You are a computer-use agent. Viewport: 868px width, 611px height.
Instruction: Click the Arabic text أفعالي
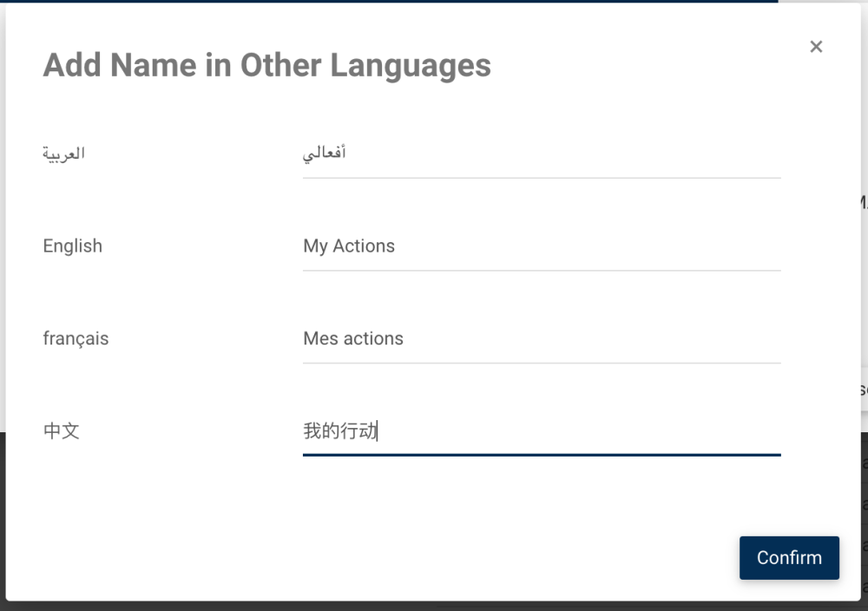tap(325, 154)
